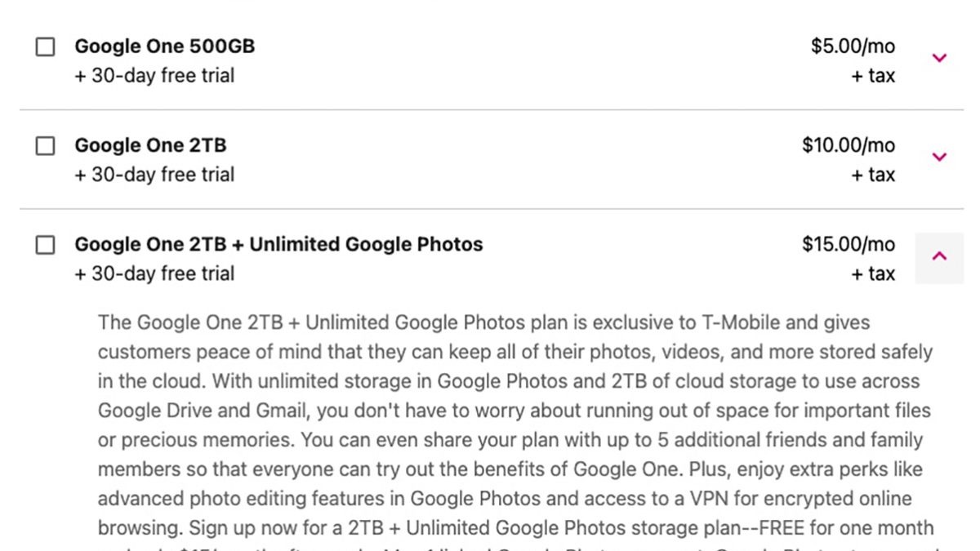The width and height of the screenshot is (980, 551).
Task: Select the Google One 2TB plan checkbox
Action: [x=46, y=146]
